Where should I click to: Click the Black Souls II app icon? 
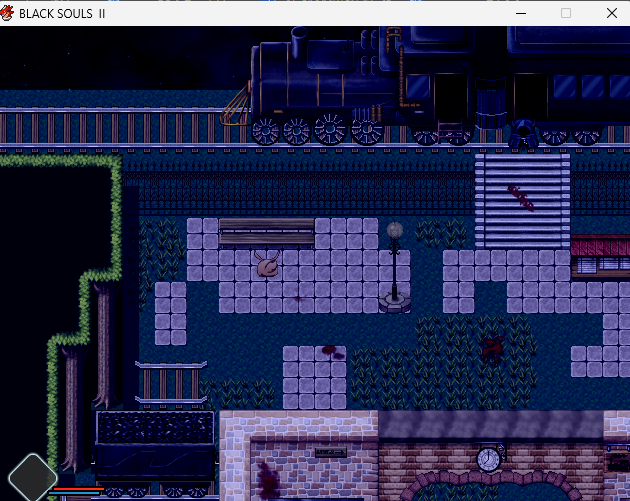tap(7, 13)
